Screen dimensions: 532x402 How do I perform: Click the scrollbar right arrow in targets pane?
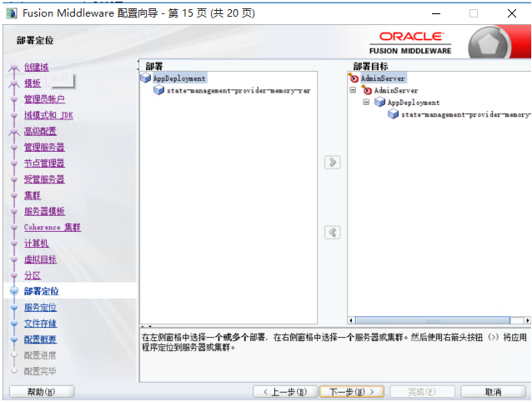tap(527, 320)
